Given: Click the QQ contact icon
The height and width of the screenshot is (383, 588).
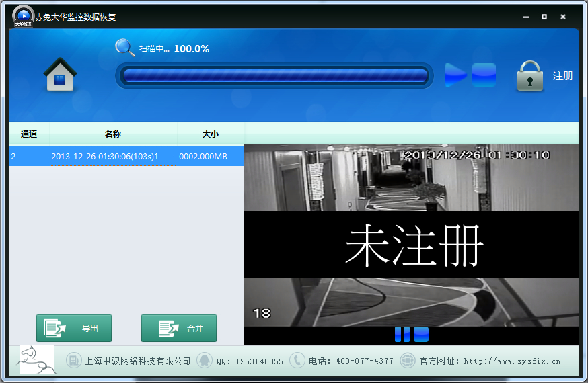Looking at the screenshot, I should tap(205, 361).
